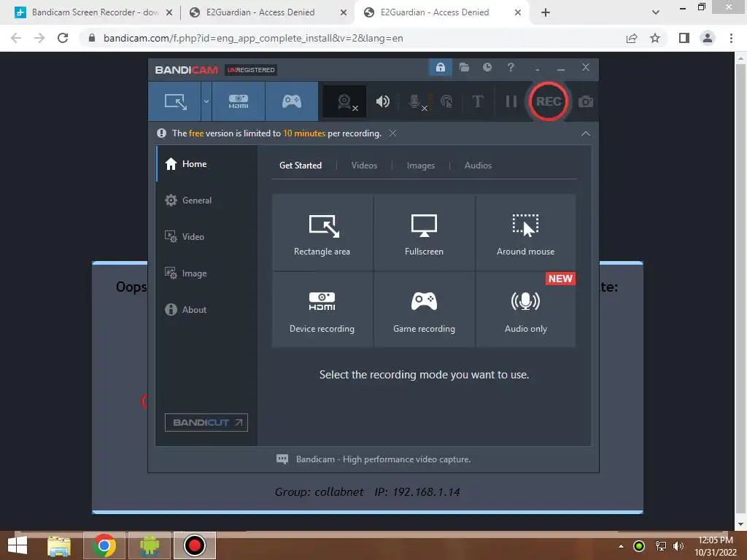747x560 pixels.
Task: Open the tab search dropdown chevron
Action: click(656, 12)
